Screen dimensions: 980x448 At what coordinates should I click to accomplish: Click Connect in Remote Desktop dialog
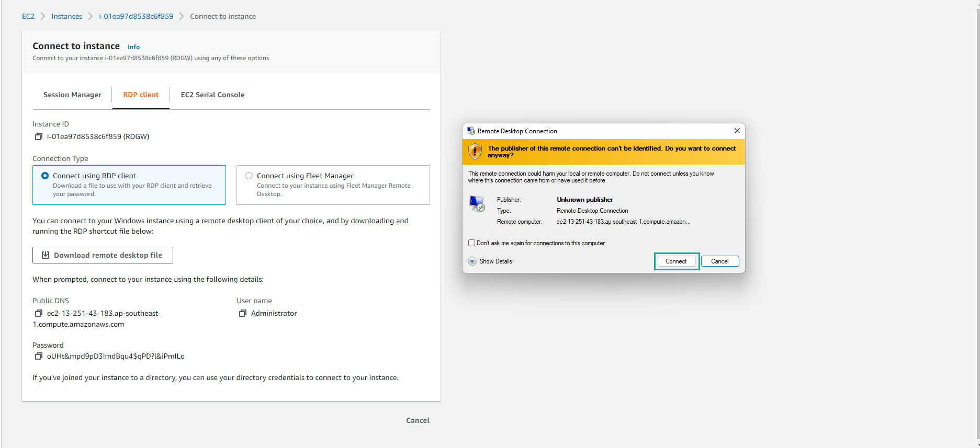(x=676, y=261)
